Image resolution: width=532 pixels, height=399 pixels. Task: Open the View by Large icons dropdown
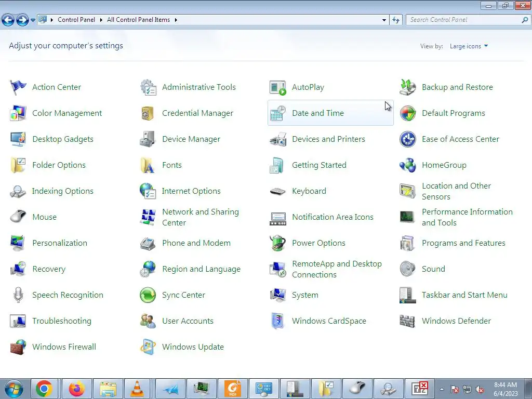(x=469, y=46)
